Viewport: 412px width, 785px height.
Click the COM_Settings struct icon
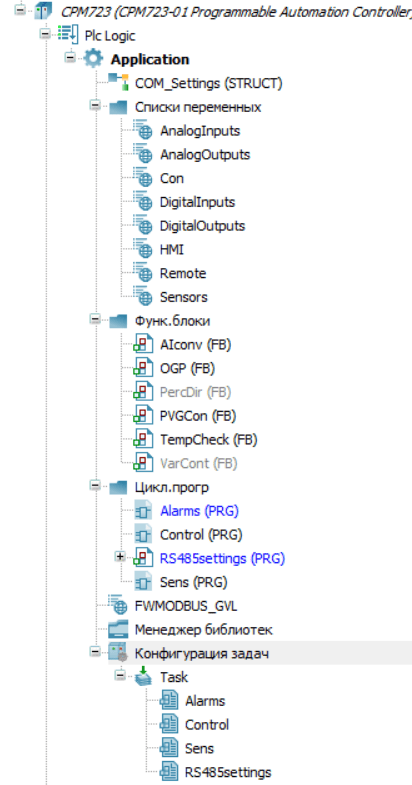click(x=118, y=83)
